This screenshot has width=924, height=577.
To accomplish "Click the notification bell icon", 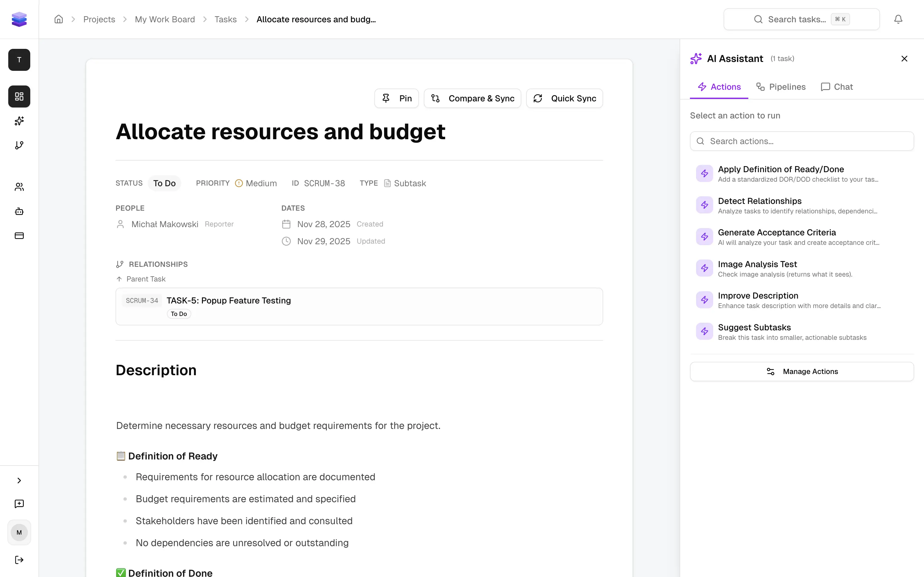I will point(898,19).
